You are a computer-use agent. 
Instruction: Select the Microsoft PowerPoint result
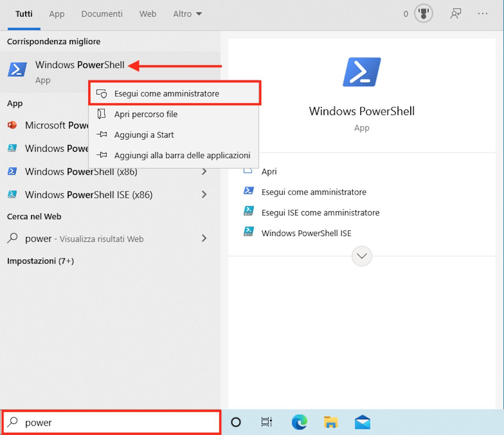44,125
